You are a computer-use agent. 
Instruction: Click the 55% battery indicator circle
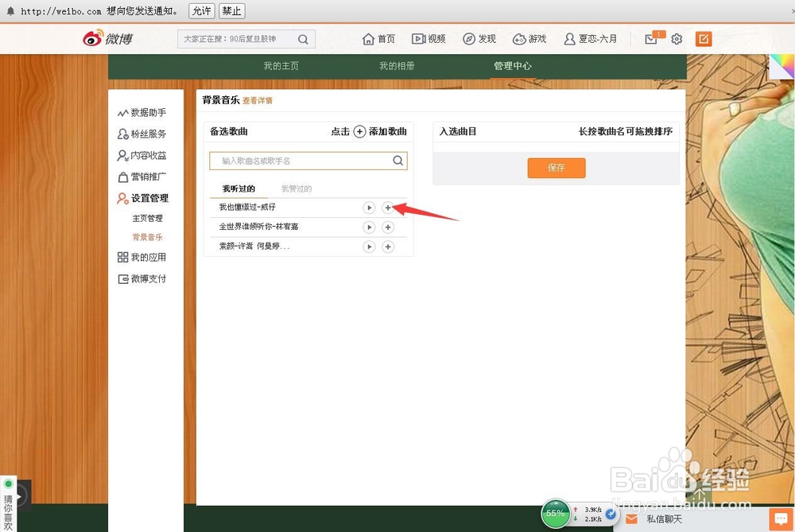[556, 514]
